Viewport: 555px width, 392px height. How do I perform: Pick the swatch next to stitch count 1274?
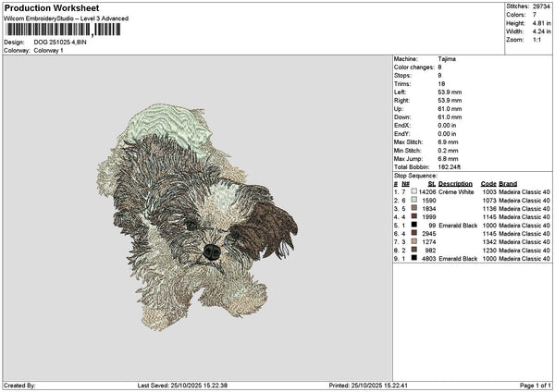(413, 241)
